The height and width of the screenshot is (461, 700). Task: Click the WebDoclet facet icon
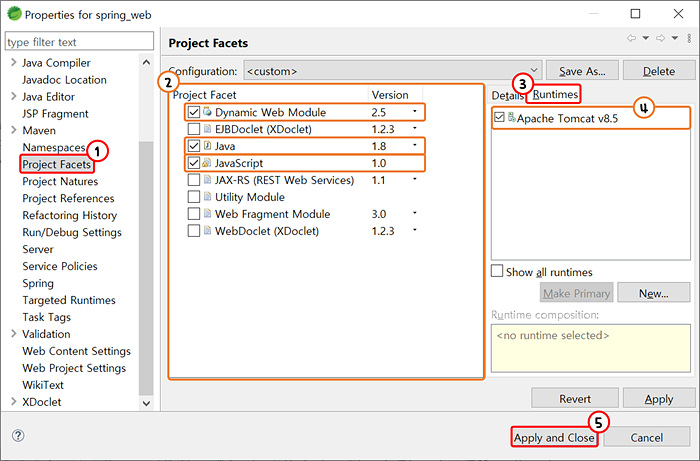click(x=207, y=230)
